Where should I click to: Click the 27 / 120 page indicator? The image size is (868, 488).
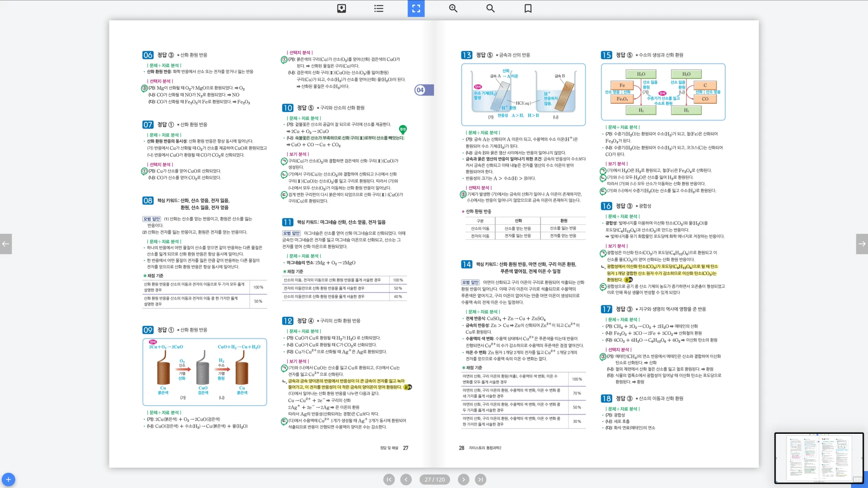coord(434,479)
